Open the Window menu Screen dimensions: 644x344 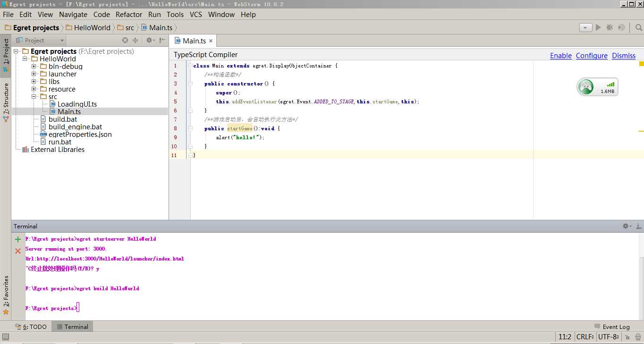coord(221,15)
